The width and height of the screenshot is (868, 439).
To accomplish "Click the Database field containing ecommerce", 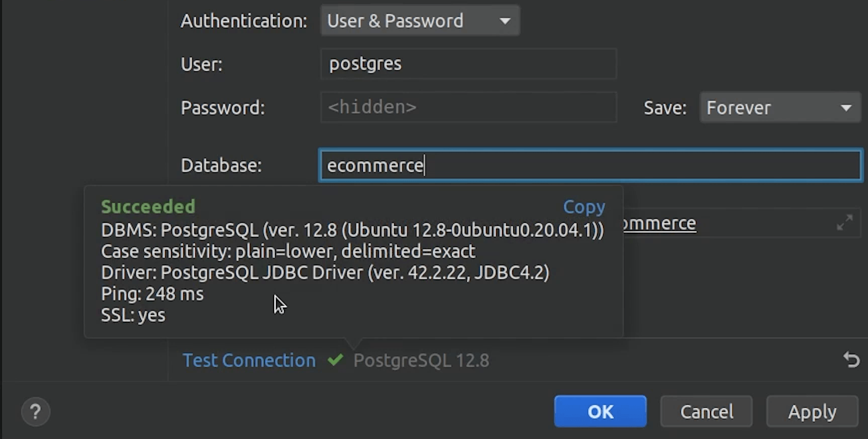I will [590, 165].
